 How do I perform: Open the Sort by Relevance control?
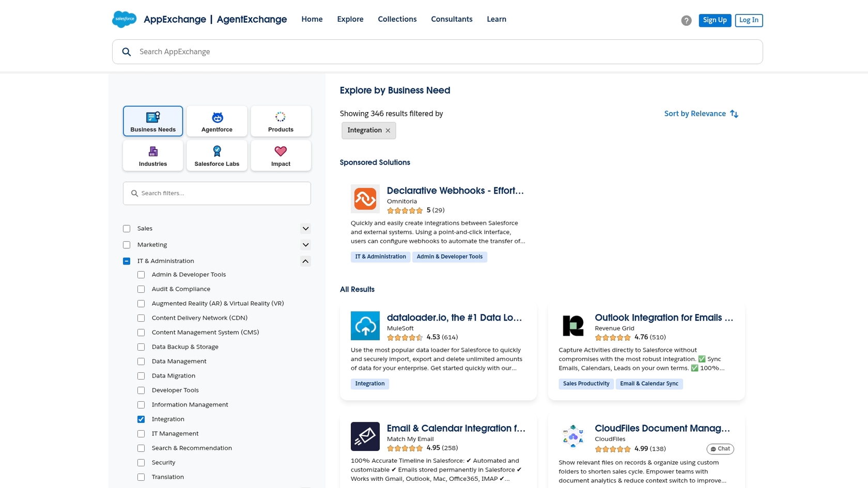(x=701, y=114)
